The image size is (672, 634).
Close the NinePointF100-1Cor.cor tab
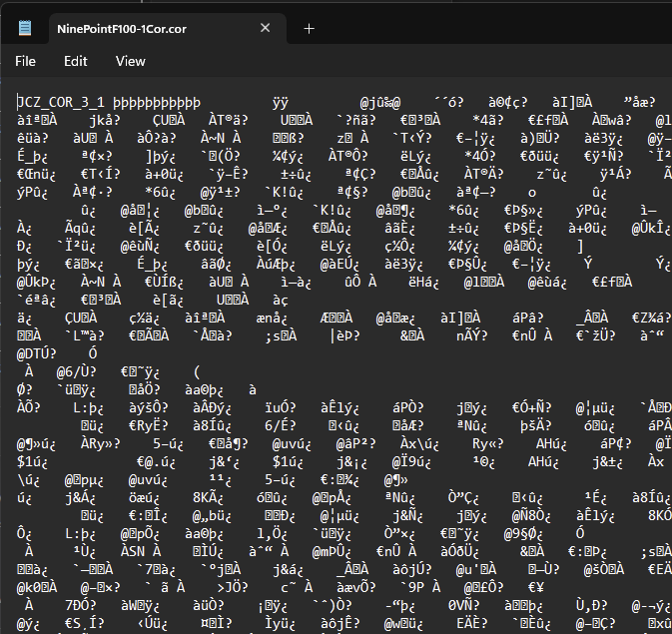point(264,29)
